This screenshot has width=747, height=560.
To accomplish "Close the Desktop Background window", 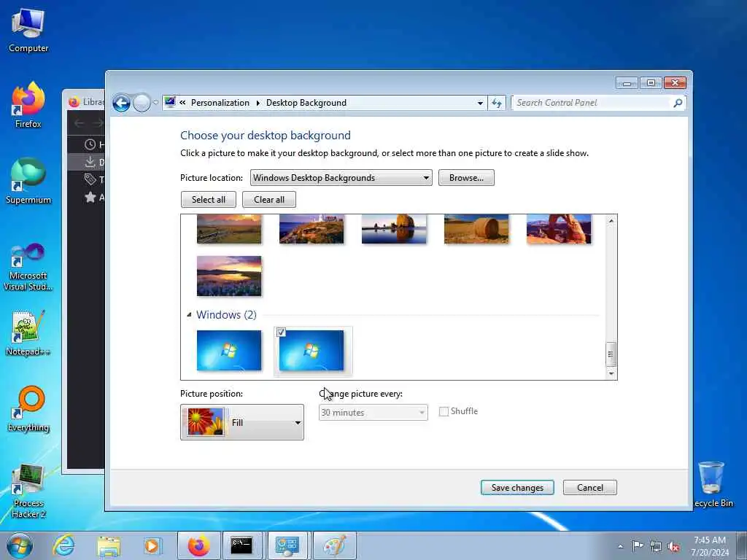I will tap(675, 83).
